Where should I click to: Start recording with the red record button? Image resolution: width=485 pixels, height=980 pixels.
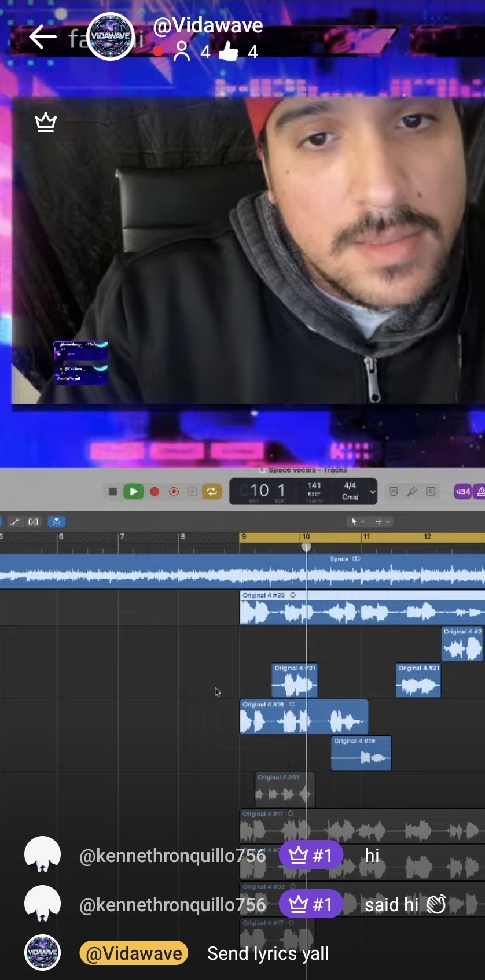[155, 492]
